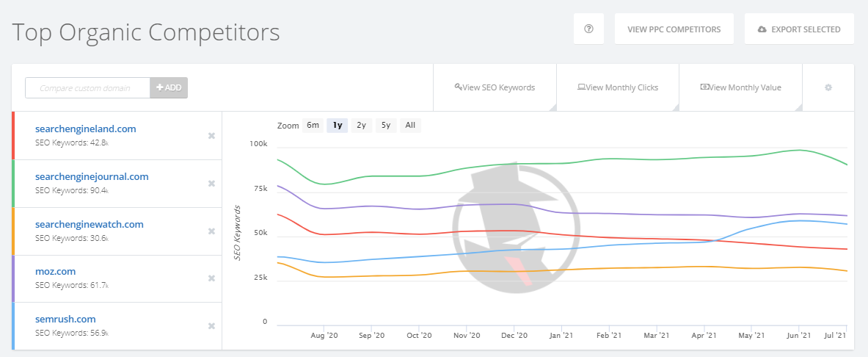The width and height of the screenshot is (868, 357).
Task: Click 'SEO Keywords: 61.7k' text
Action: pyautogui.click(x=71, y=285)
